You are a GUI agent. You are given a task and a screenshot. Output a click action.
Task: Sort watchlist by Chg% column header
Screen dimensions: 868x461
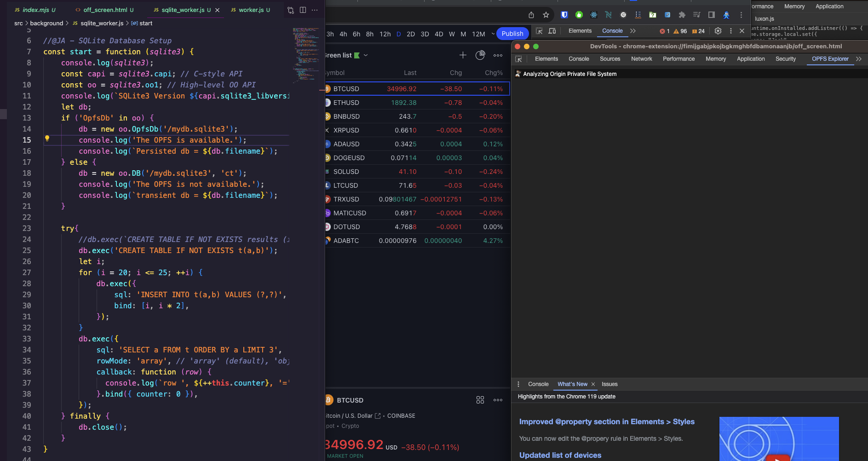point(494,73)
